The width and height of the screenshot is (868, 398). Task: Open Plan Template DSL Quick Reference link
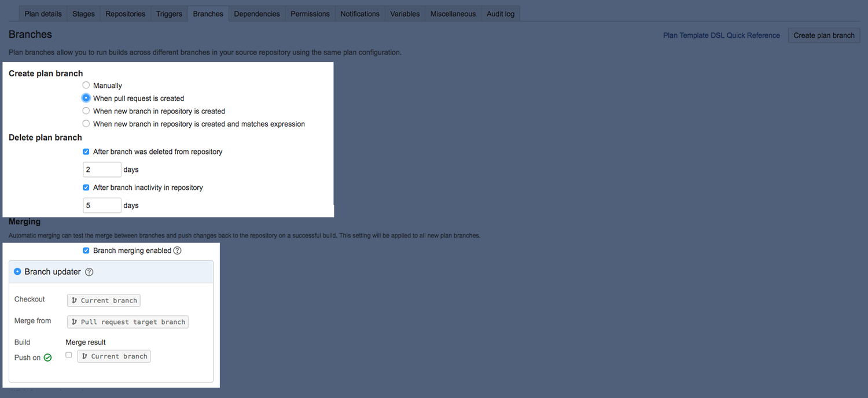coord(721,35)
